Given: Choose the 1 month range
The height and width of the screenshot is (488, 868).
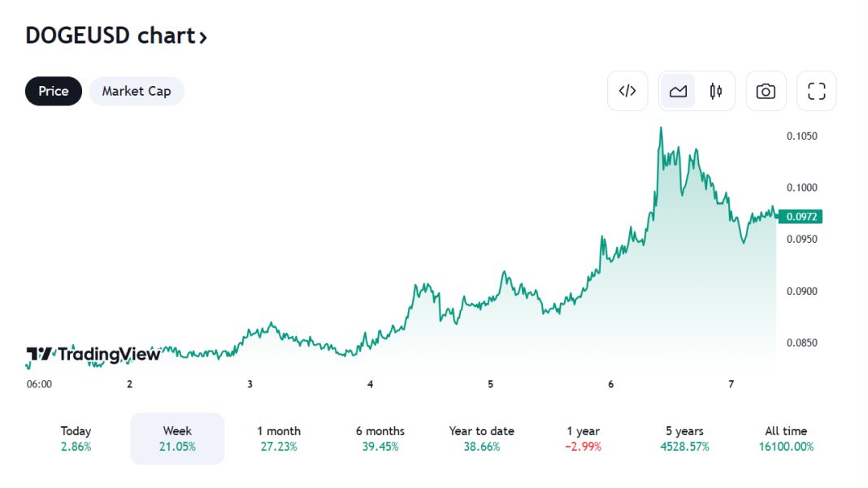Looking at the screenshot, I should point(279,438).
